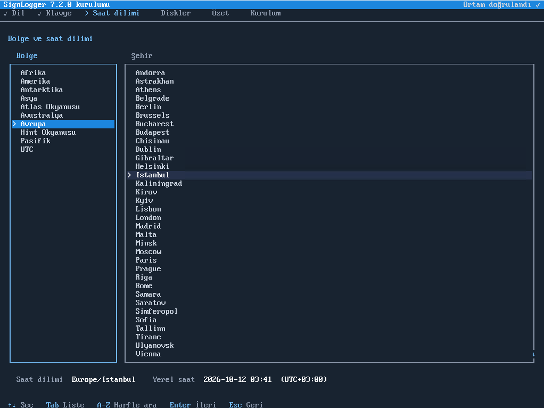Select Saratov city
Viewport: 544px width, 408px height.
point(330,303)
